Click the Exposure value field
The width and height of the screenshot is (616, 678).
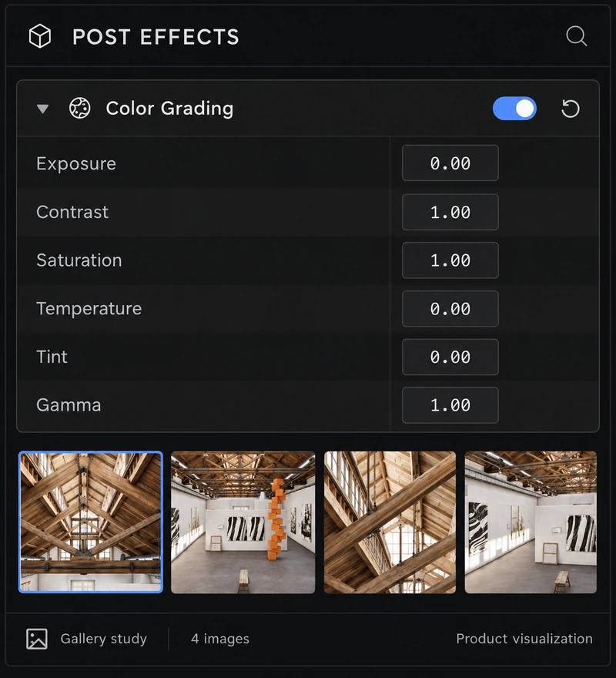point(450,163)
